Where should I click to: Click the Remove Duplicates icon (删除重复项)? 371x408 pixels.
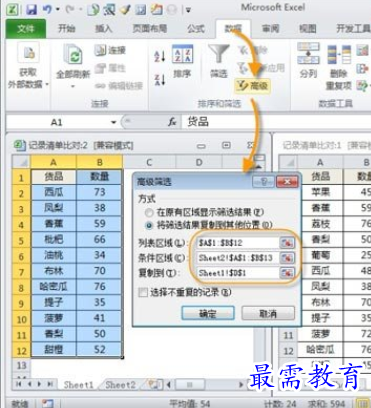(339, 54)
